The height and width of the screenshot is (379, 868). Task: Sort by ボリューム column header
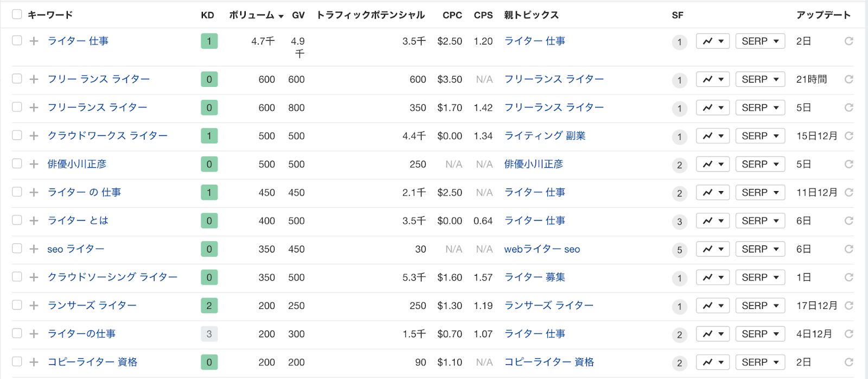point(256,15)
